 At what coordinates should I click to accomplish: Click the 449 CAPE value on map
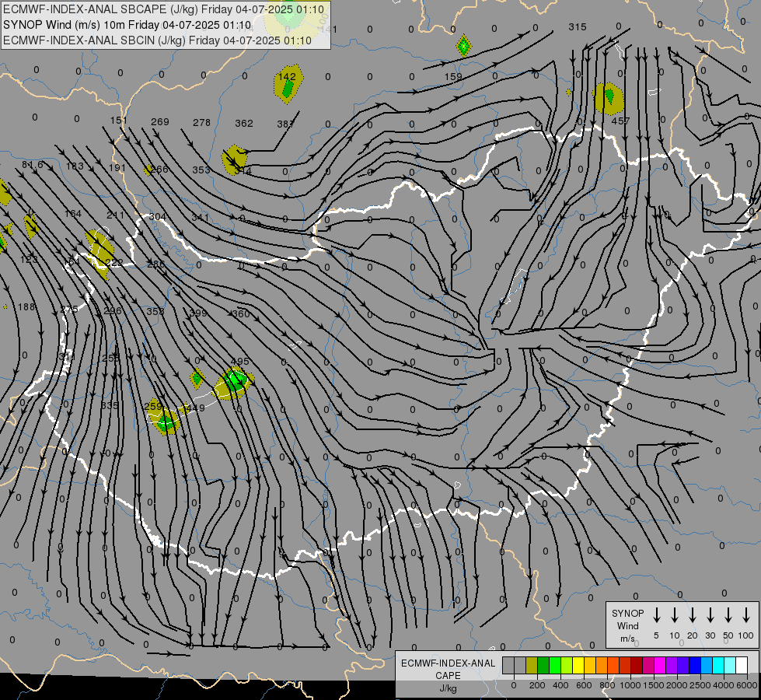point(196,408)
